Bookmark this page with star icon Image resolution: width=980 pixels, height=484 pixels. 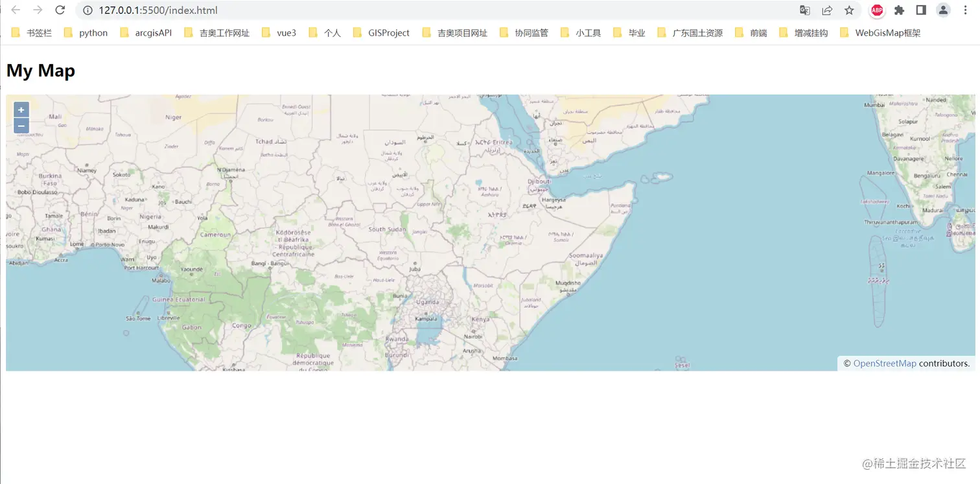pos(849,10)
